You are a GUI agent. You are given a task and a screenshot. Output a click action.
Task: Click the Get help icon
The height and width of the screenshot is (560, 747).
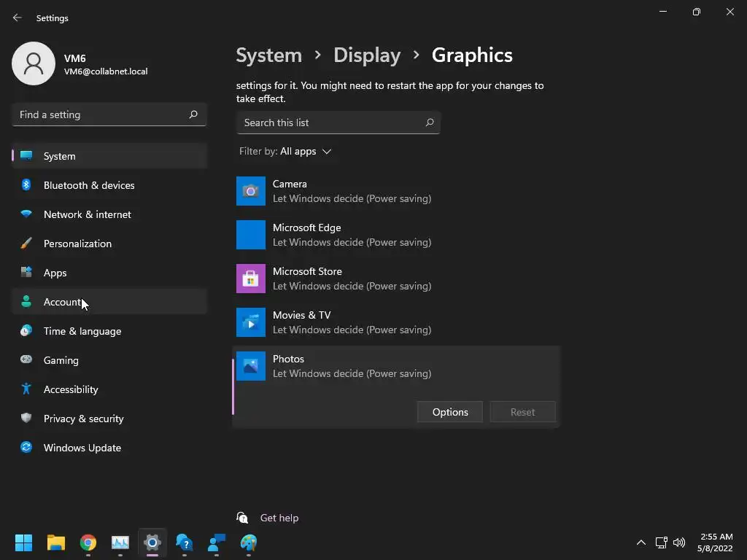pyautogui.click(x=242, y=518)
